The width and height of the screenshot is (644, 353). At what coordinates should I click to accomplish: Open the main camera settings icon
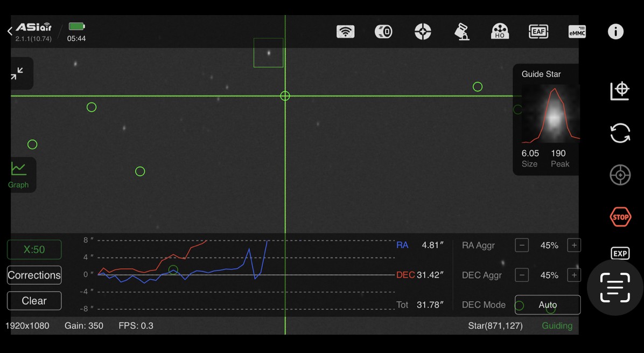click(x=383, y=32)
